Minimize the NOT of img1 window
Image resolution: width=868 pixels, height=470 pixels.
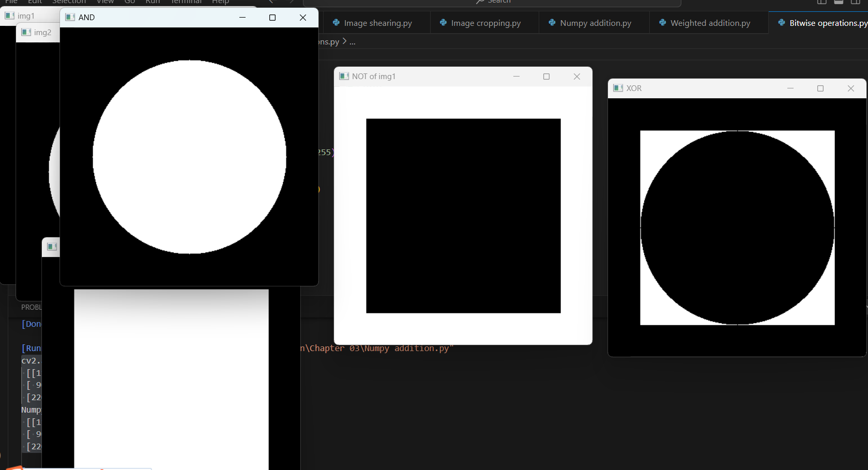516,77
